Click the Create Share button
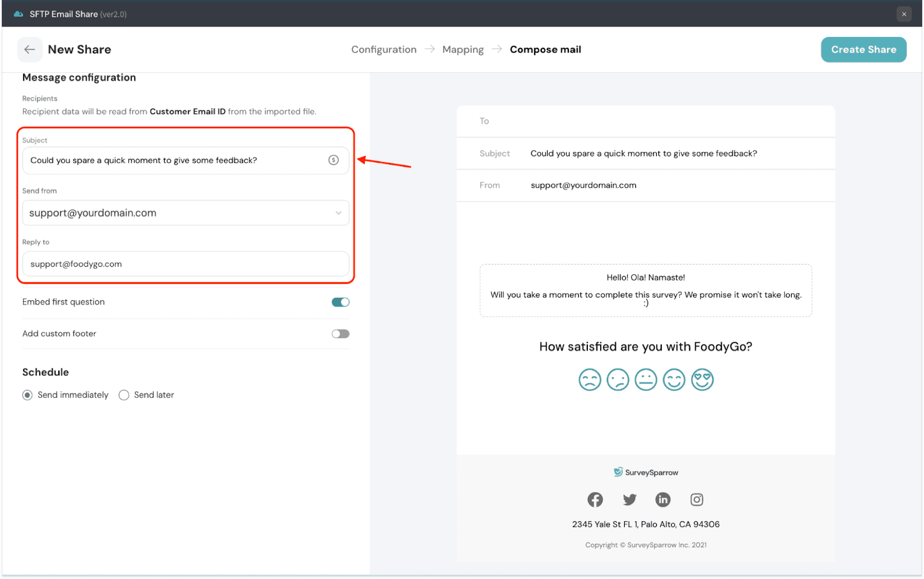 pyautogui.click(x=863, y=50)
